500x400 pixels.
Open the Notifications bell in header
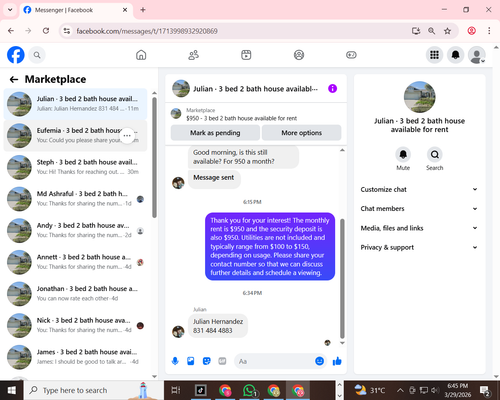click(455, 55)
